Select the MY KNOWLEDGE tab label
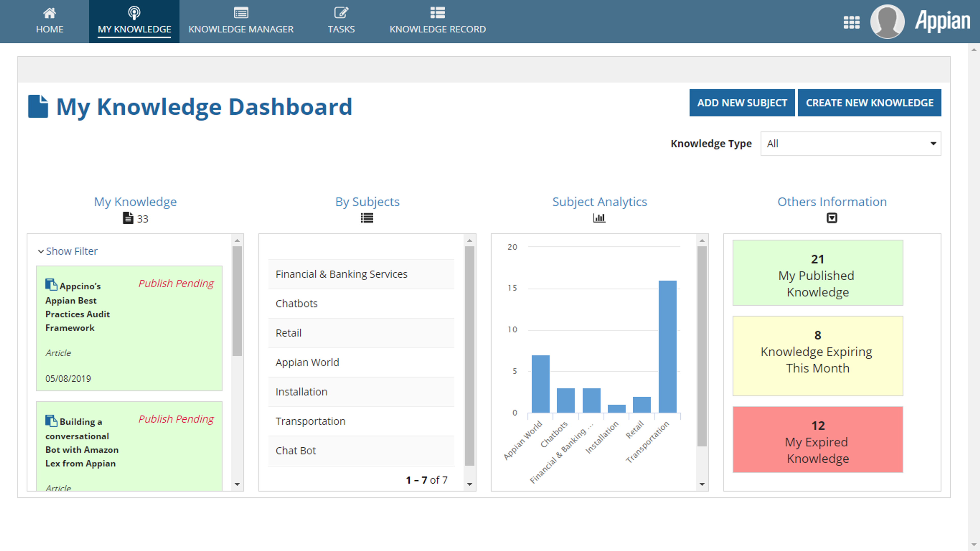The image size is (980, 551). point(134,29)
